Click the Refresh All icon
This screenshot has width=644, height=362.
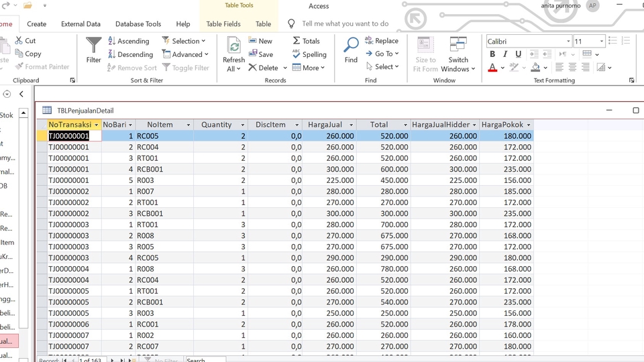pyautogui.click(x=233, y=54)
